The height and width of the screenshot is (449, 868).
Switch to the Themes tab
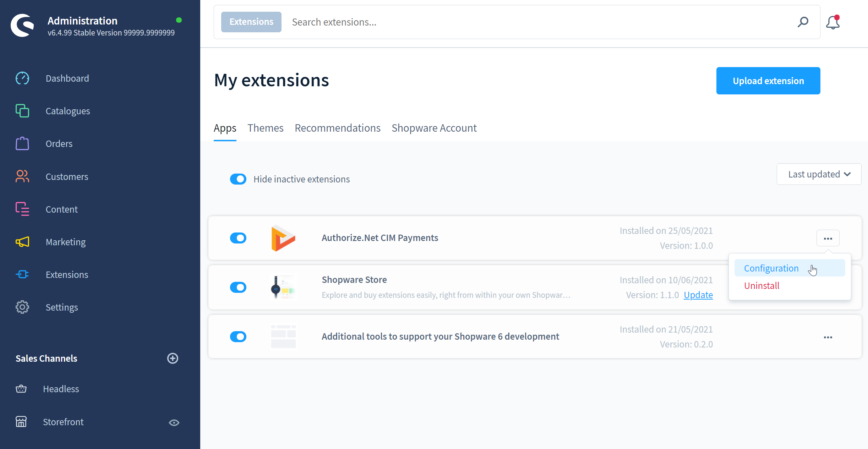[266, 128]
